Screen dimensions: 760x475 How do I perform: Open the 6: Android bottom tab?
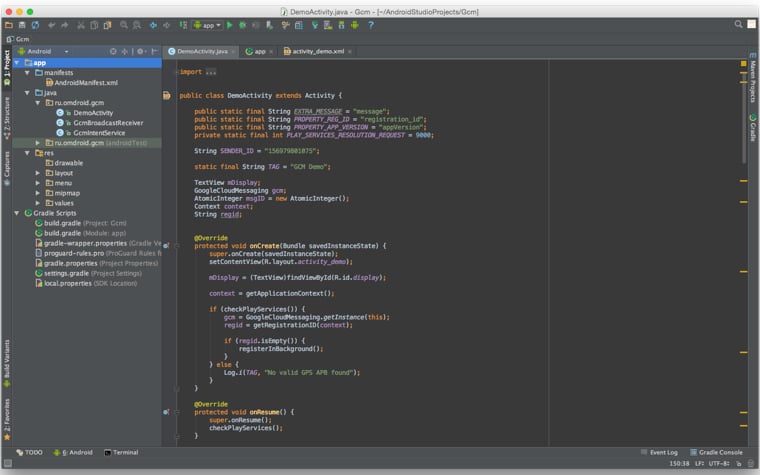pyautogui.click(x=73, y=452)
